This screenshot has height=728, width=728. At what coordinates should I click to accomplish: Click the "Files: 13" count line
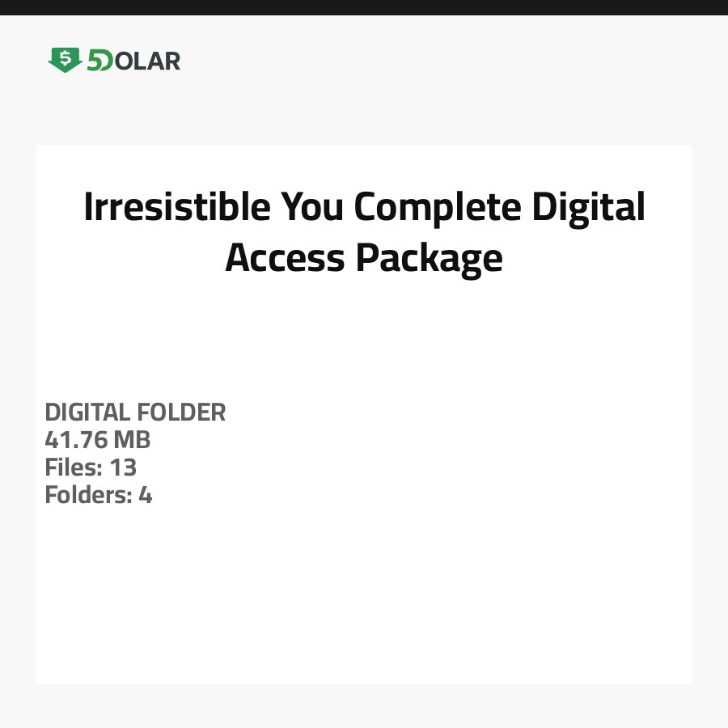click(x=91, y=468)
